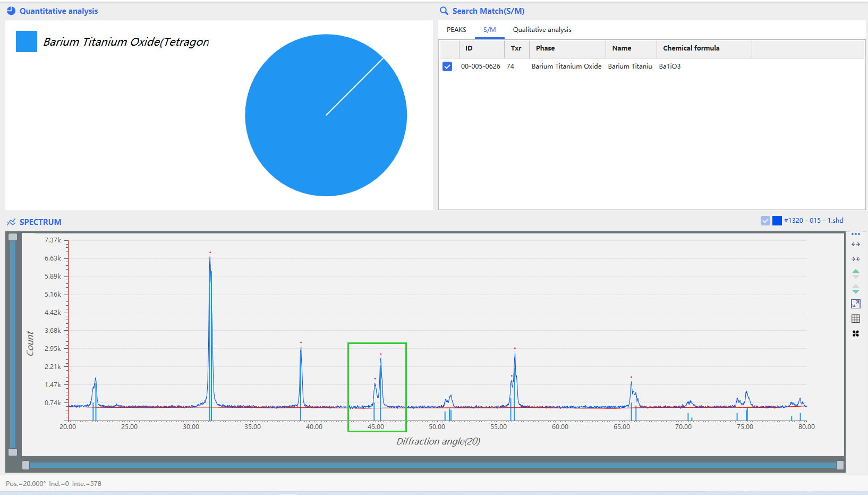Click the four-dot black icon beside the chart
Viewport: 868px width, 495px height.
pos(856,333)
